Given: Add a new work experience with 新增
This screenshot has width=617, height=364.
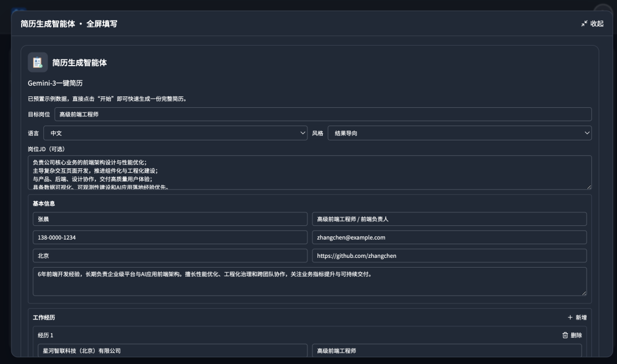Looking at the screenshot, I should tap(579, 317).
